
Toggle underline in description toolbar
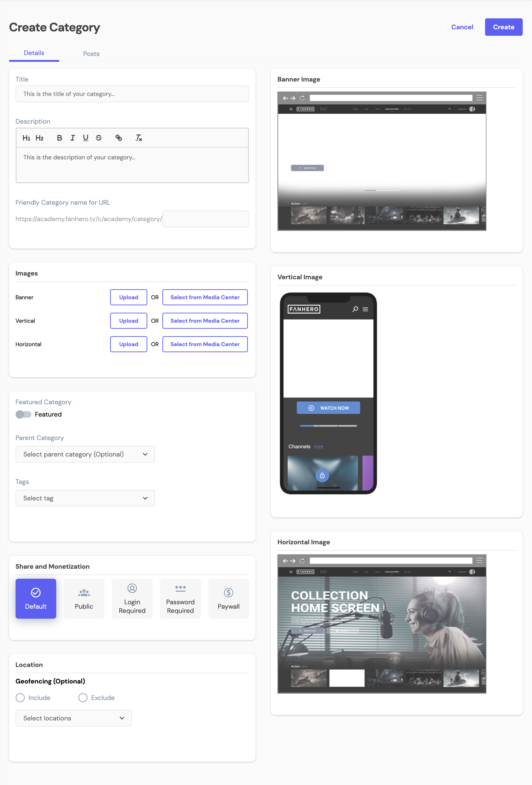pos(85,138)
